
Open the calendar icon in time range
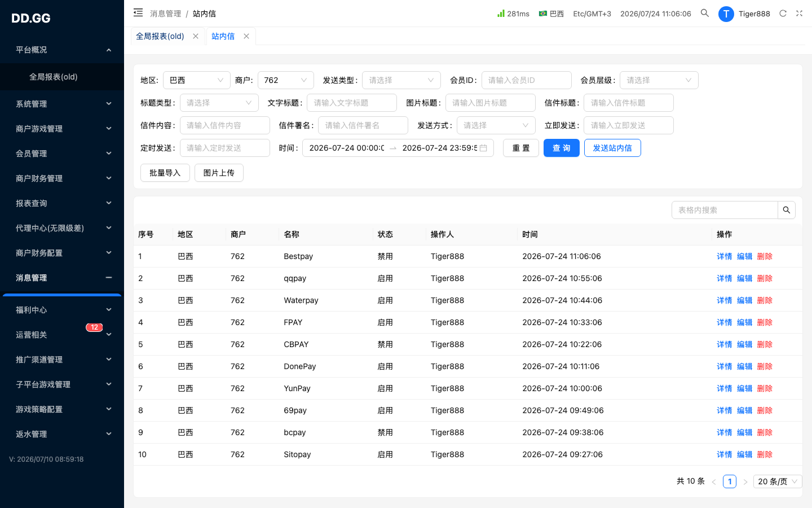pyautogui.click(x=483, y=148)
